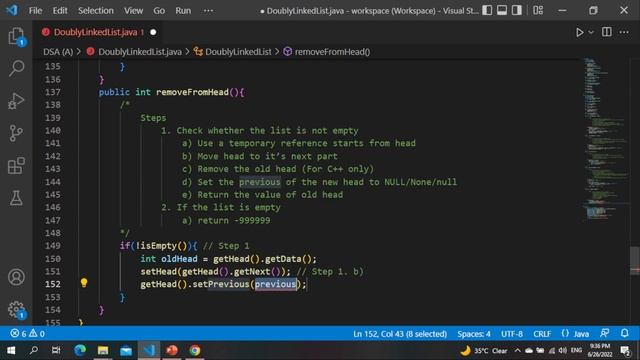
Task: Open the File menu
Action: pyautogui.click(x=36, y=11)
